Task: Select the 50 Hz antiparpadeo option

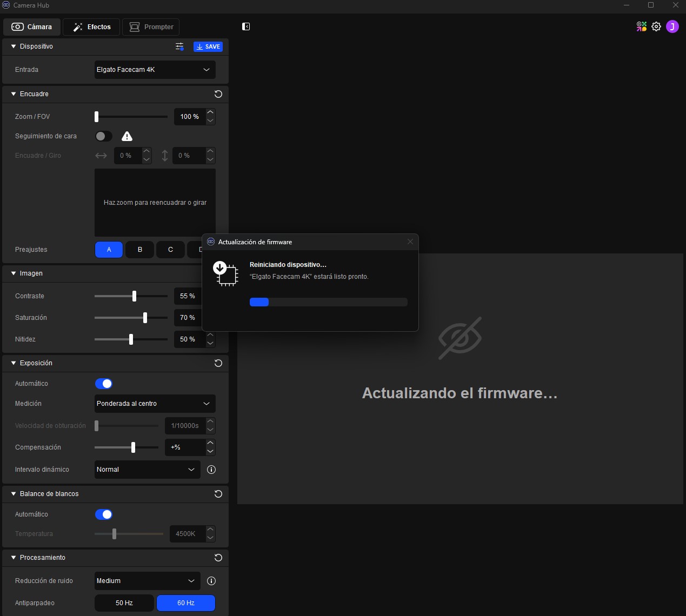Action: pos(124,603)
